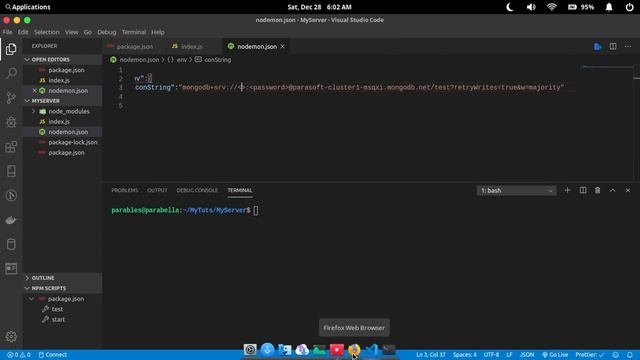Image resolution: width=640 pixels, height=360 pixels.
Task: Change UTF-8 file encoding
Action: (x=491, y=355)
